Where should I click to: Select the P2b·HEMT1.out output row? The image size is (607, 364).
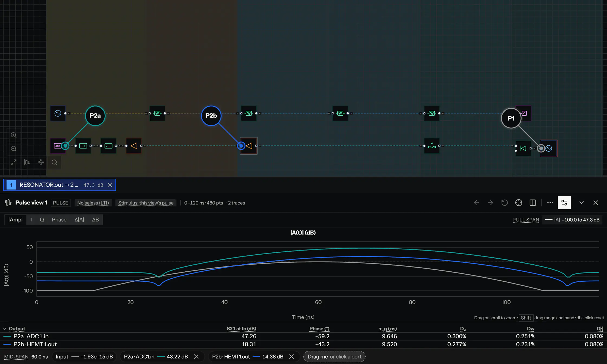pyautogui.click(x=303, y=344)
